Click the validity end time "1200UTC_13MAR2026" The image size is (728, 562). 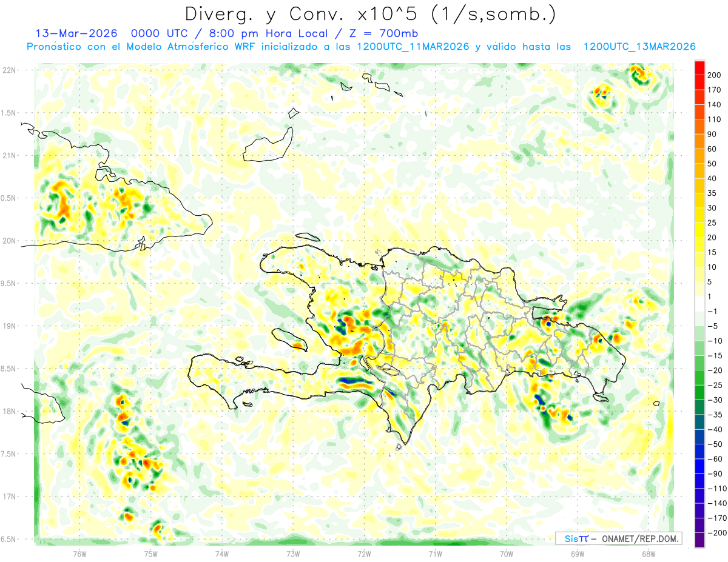639,47
